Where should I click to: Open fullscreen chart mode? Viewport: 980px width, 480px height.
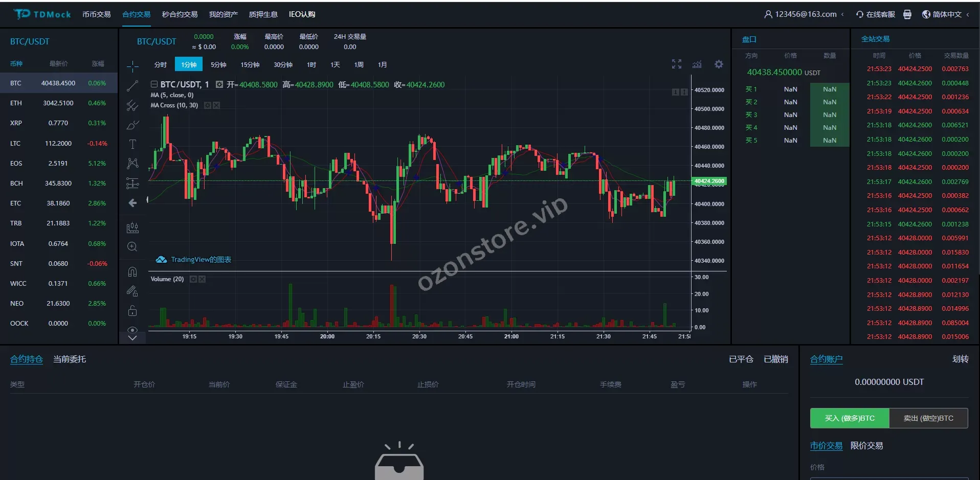pos(677,64)
